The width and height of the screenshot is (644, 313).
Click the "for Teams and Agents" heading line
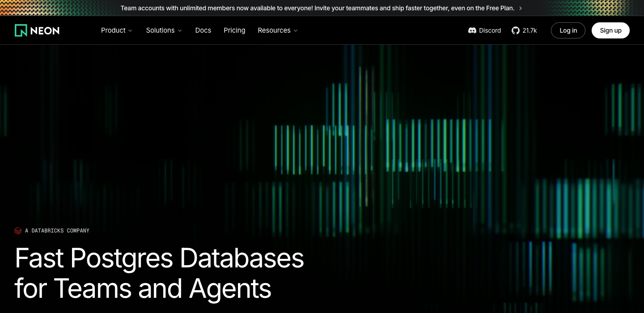pos(143,288)
